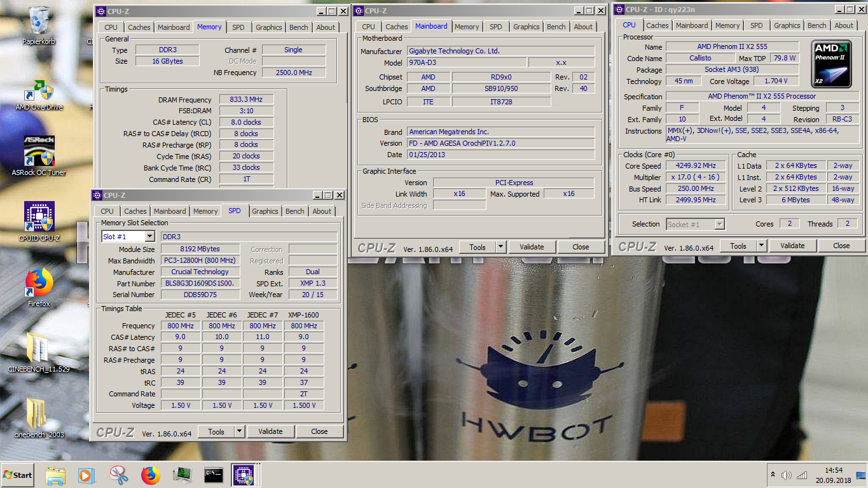Select the CPU tab in the Mainboard window

click(369, 27)
